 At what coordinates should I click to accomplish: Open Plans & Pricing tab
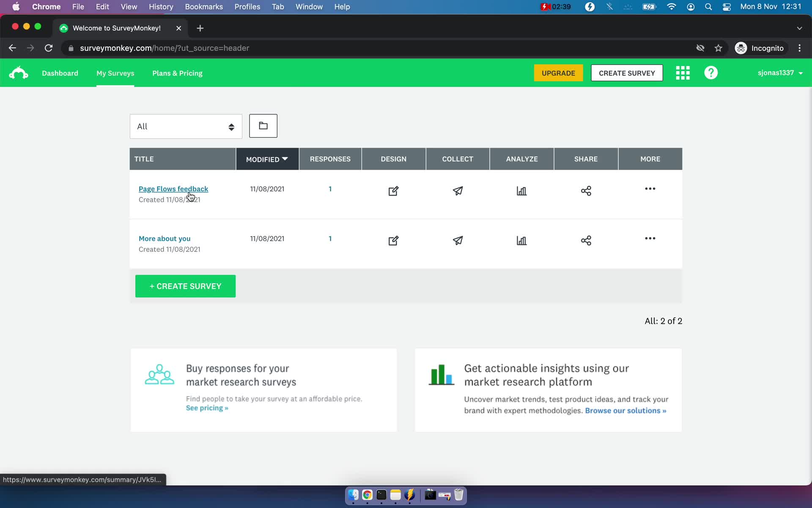coord(177,73)
